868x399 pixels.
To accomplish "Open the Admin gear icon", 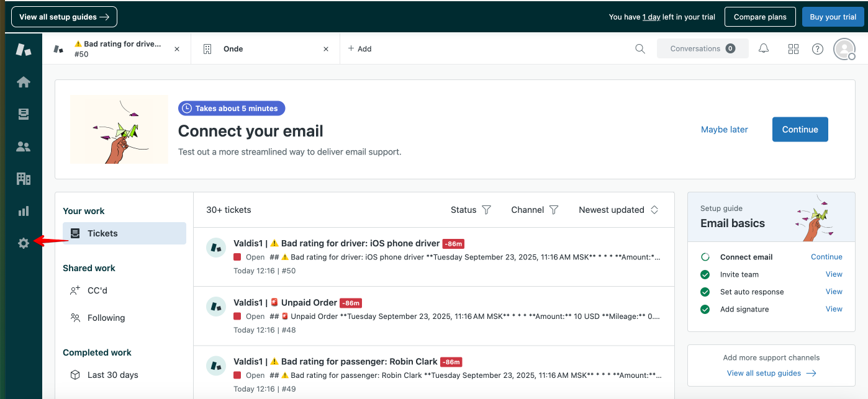I will (x=24, y=243).
